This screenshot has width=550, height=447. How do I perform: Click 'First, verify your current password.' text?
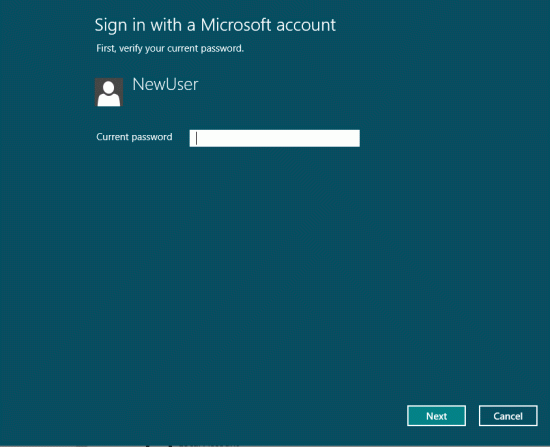[170, 48]
